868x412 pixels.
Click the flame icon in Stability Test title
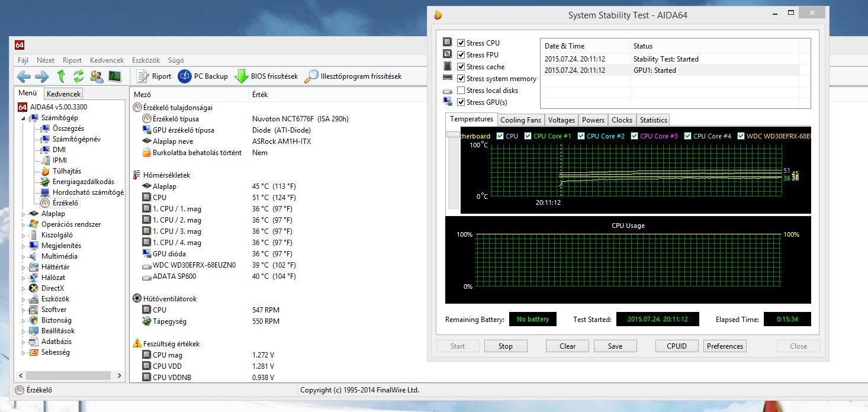point(438,15)
